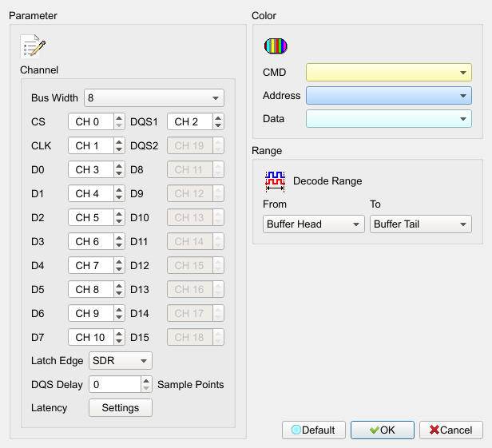
Task: Increment the D4 channel spinner
Action: 119,262
